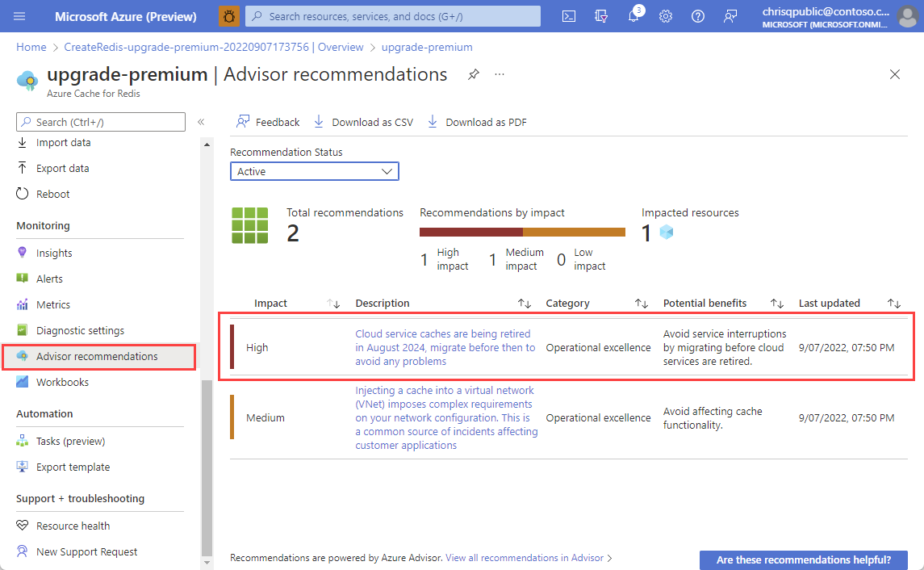This screenshot has width=924, height=570.
Task: Click the Feedback toolbar button
Action: tap(268, 122)
